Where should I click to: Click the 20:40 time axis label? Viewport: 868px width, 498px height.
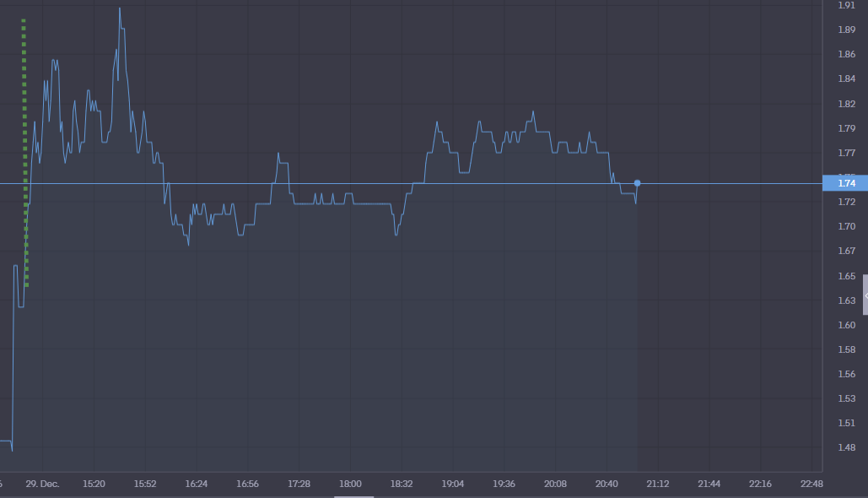click(607, 484)
